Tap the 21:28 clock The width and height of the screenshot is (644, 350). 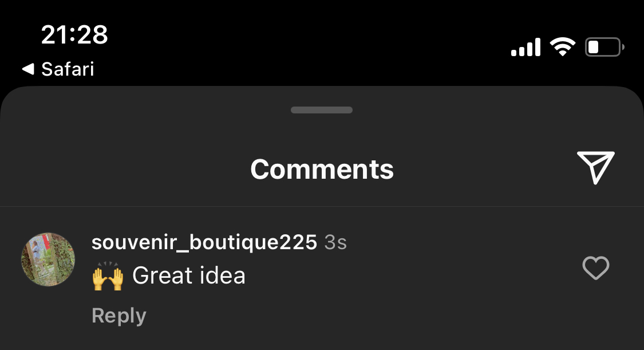click(x=74, y=34)
